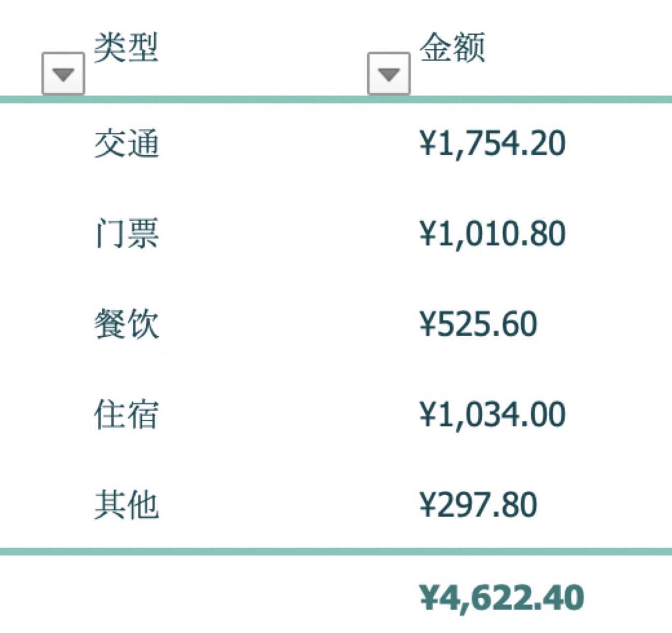Screen dimensions: 672x633
Task: Select the 其他 type cell
Action: (x=126, y=505)
